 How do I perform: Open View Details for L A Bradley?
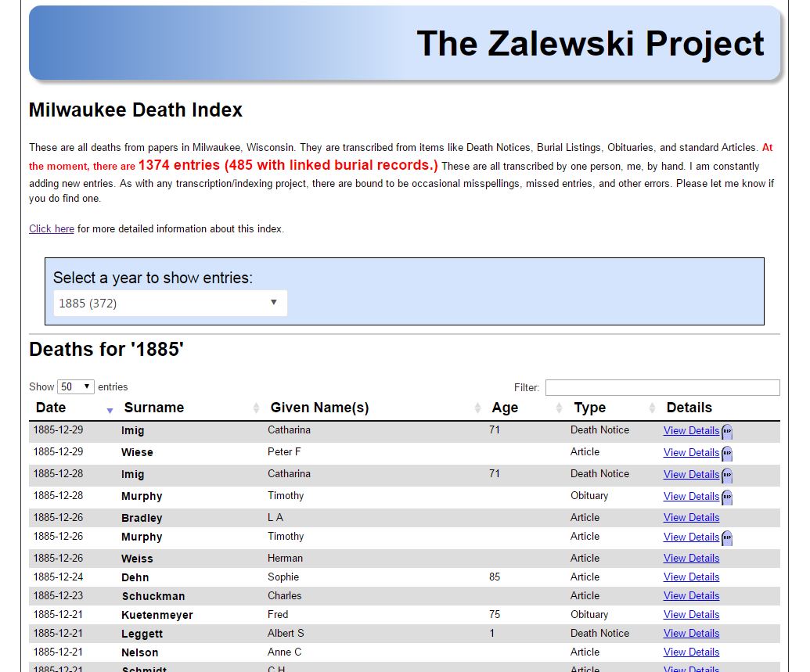tap(691, 518)
